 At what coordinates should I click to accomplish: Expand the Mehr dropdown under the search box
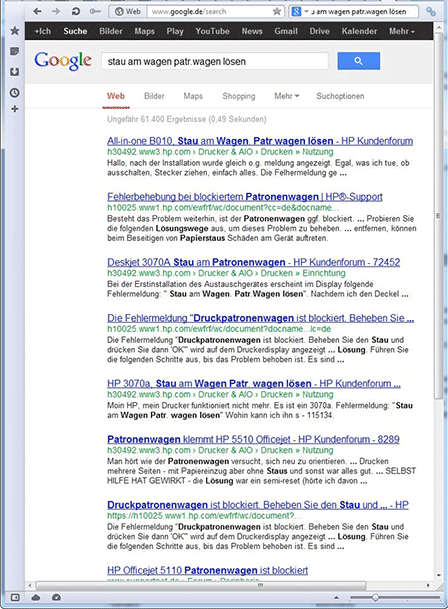click(x=287, y=96)
